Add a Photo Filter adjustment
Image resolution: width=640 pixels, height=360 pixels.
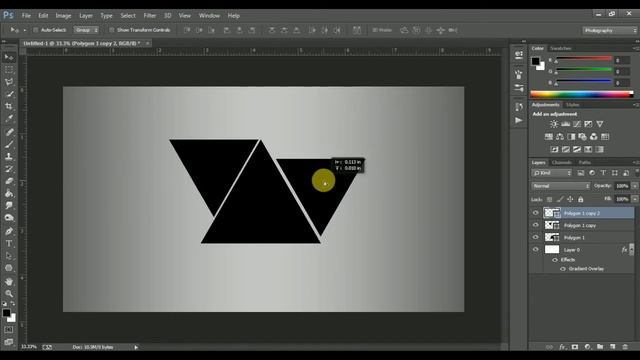(x=582, y=137)
